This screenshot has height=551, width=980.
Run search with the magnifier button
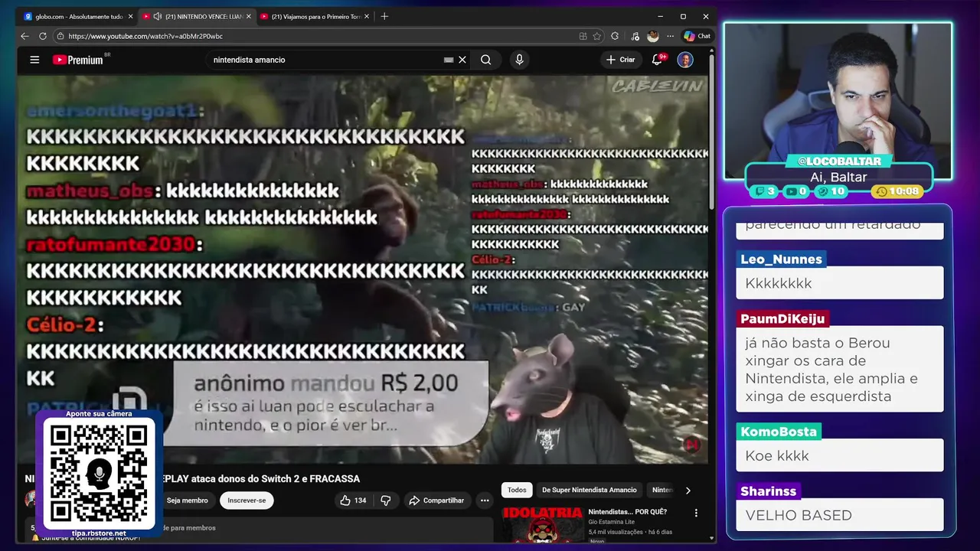[x=485, y=60]
